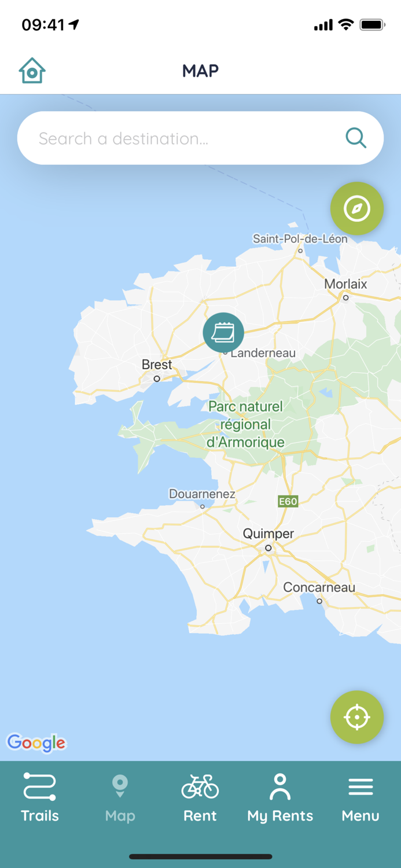Go to My Rents tab

coord(280,797)
